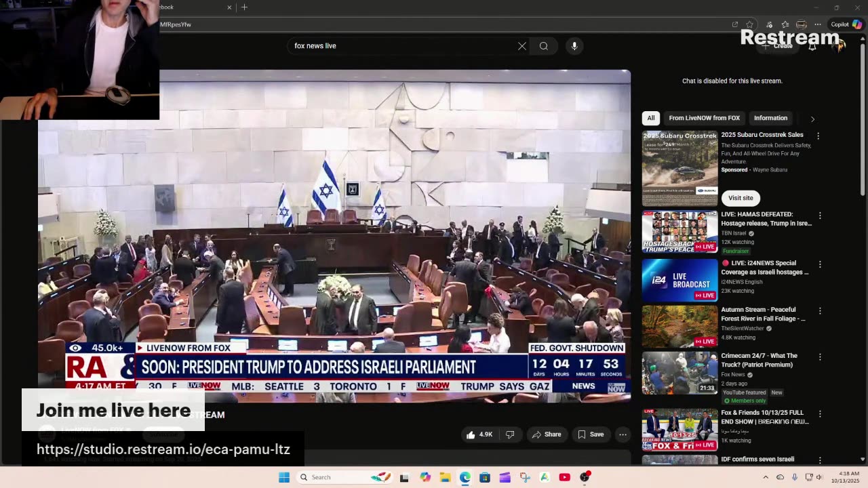
Task: Open OBS Studio from taskbar
Action: 585,477
